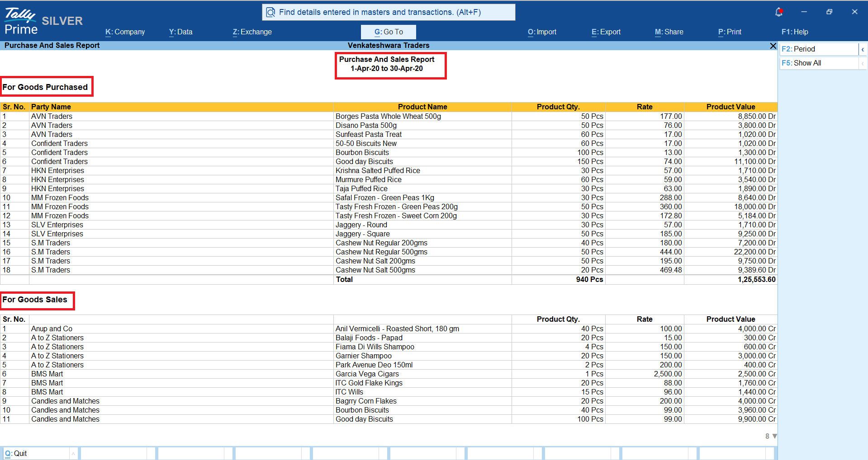Select Anil Vermicelli - Roasted Short row
The width and height of the screenshot is (868, 460).
389,329
